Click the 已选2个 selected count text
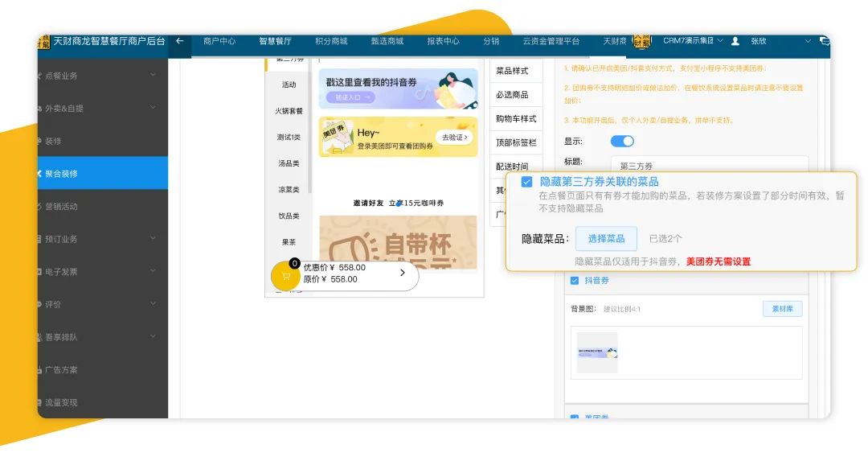868x465 pixels. pyautogui.click(x=665, y=239)
